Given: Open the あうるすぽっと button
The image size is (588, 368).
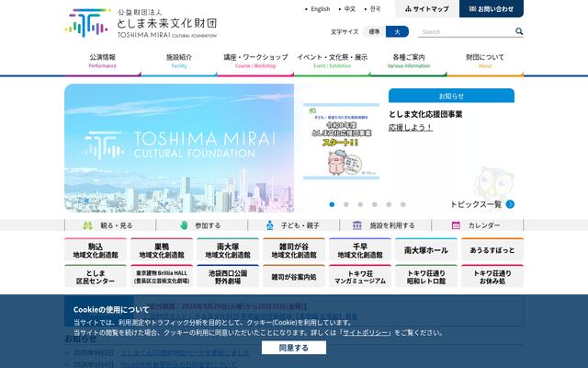Looking at the screenshot, I should pos(492,249).
